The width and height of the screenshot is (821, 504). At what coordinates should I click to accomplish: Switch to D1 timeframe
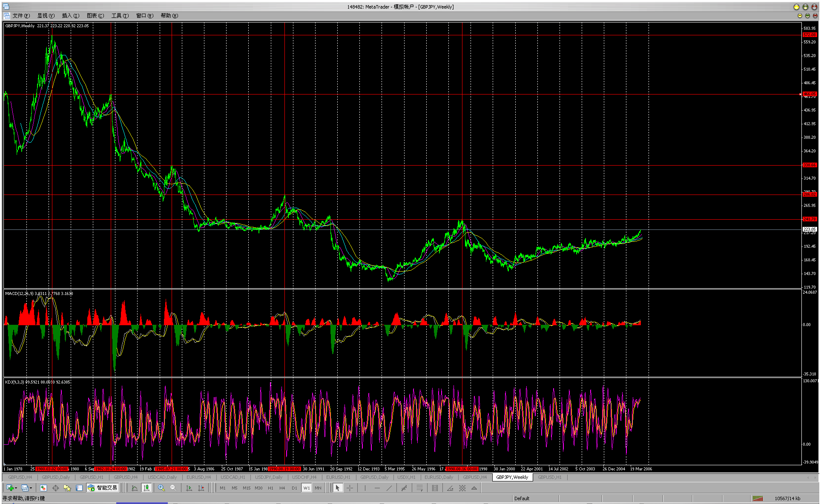[x=294, y=488]
